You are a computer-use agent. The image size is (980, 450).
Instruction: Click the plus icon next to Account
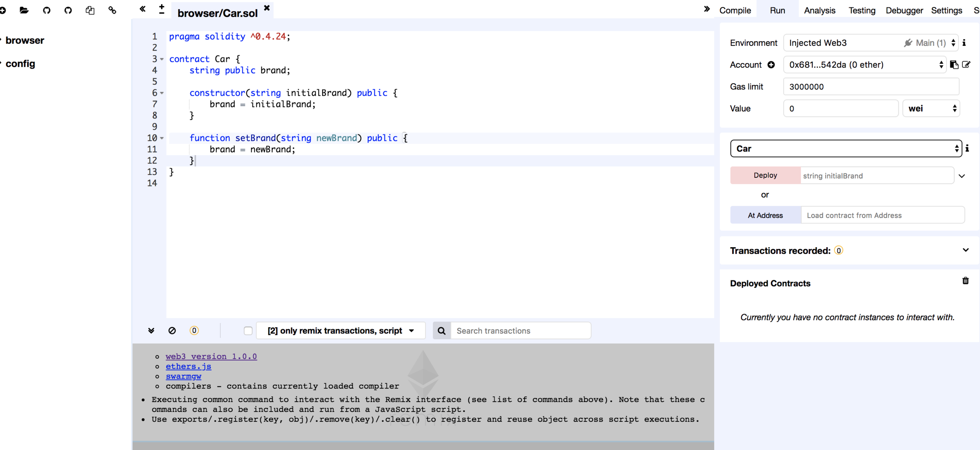(771, 65)
